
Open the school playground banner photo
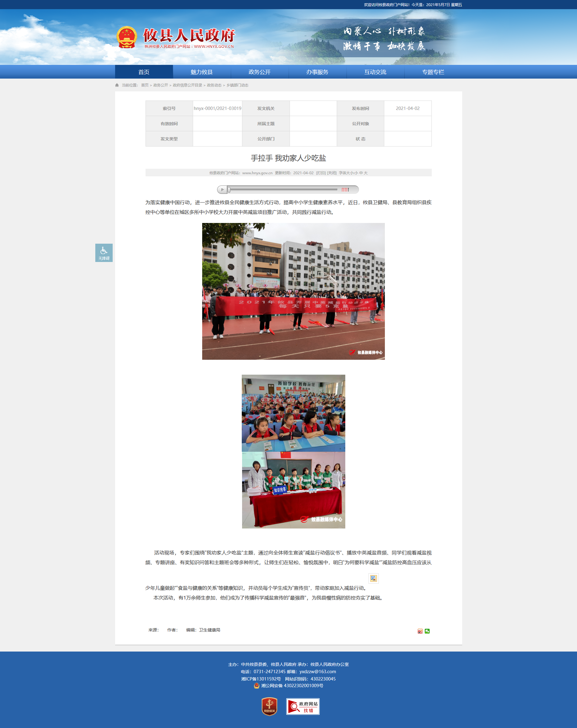(294, 291)
